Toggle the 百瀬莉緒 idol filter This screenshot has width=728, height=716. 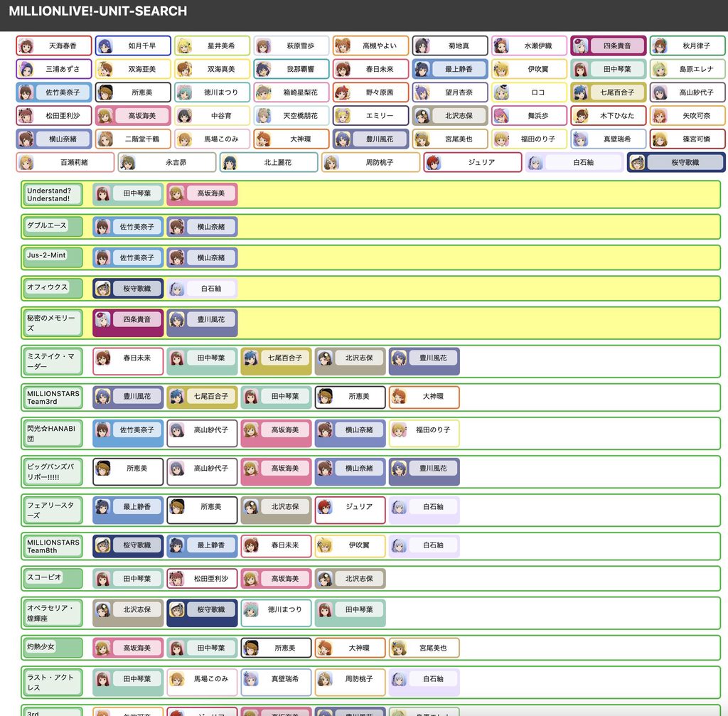65,162
